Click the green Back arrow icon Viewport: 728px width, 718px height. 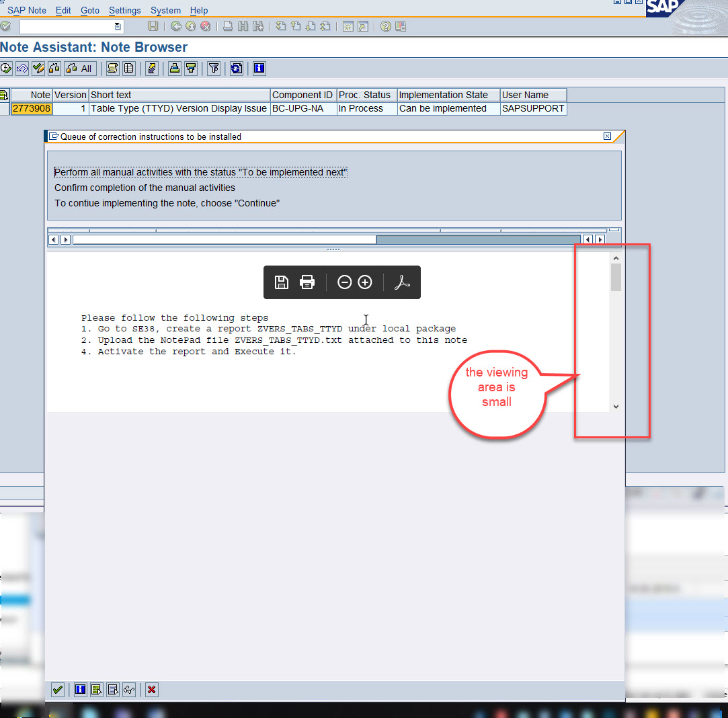point(176,26)
